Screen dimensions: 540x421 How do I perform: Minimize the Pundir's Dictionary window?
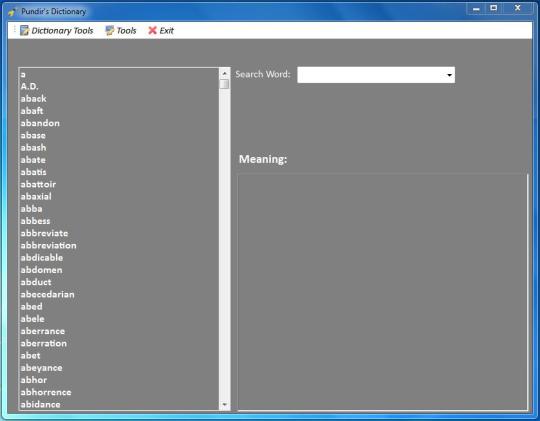point(476,9)
